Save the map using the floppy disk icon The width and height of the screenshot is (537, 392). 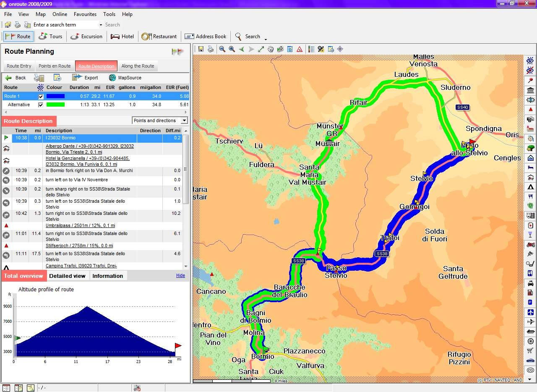click(x=201, y=49)
